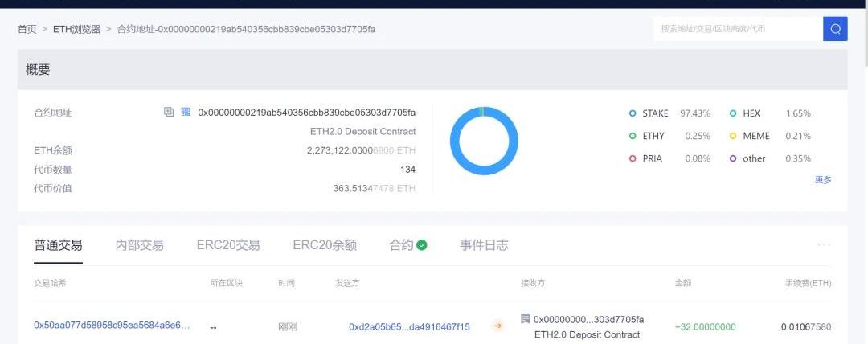868x344 pixels.
Task: Click the orange arrow between sender and receiver
Action: (x=497, y=326)
